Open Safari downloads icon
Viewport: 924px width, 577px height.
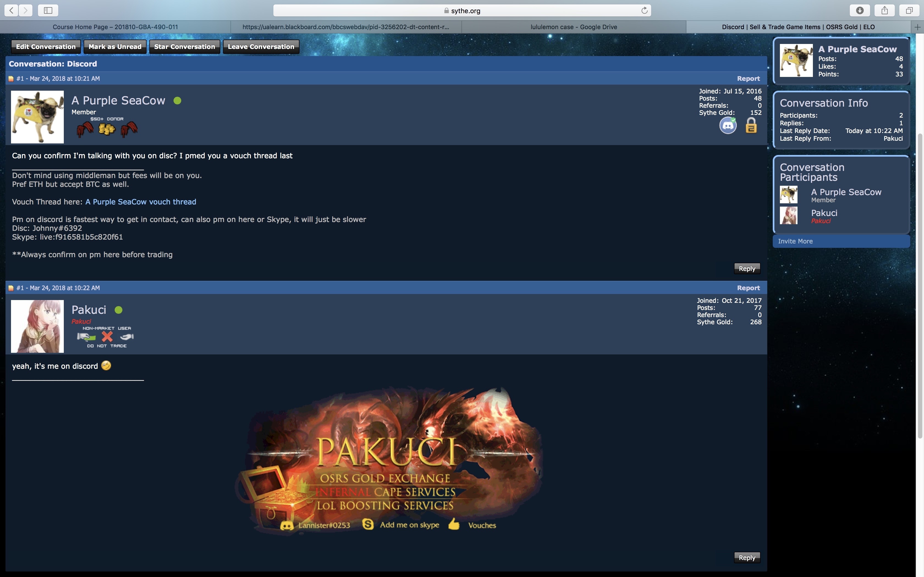point(859,10)
